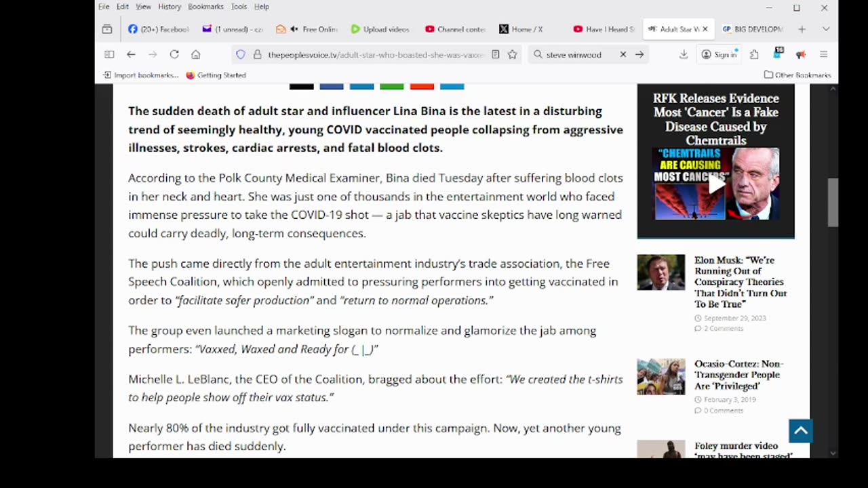Submit the search with the arrow button

click(639, 54)
